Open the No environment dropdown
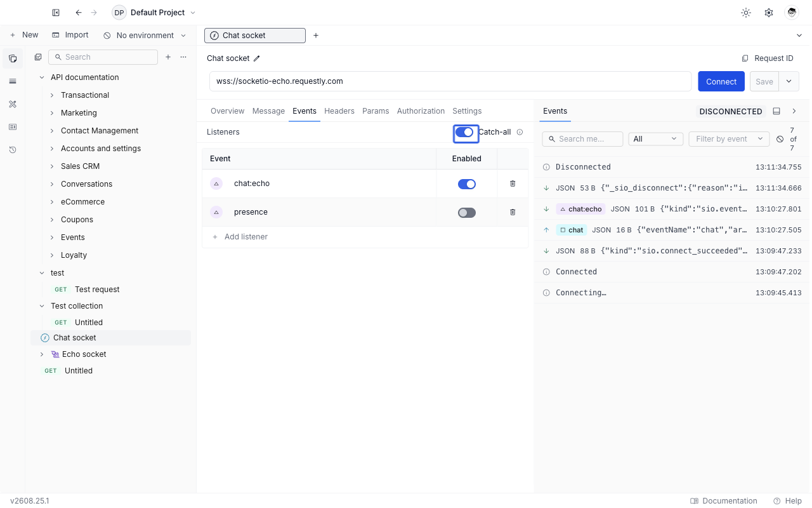Image resolution: width=812 pixels, height=508 pixels. pos(145,36)
